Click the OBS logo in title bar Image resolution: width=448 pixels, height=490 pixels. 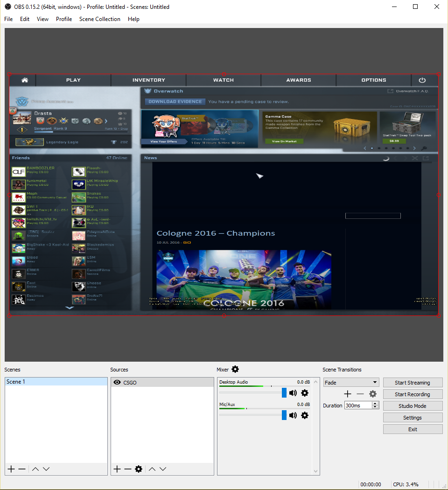click(8, 7)
